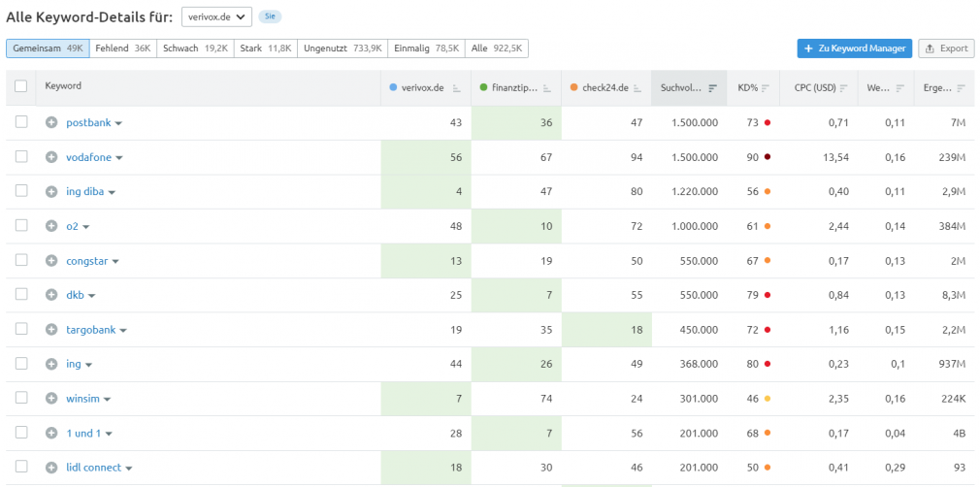This screenshot has height=487, width=980.
Task: Open the postbank keyword link
Action: (88, 122)
